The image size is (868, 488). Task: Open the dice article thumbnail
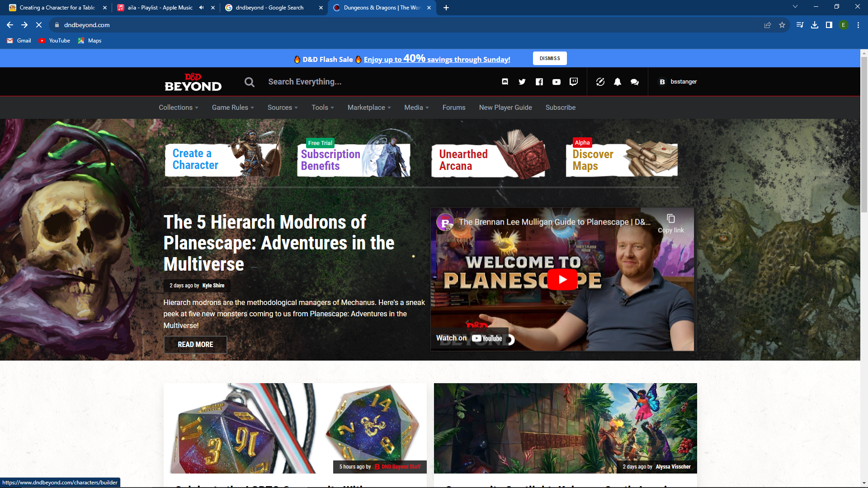pyautogui.click(x=295, y=428)
